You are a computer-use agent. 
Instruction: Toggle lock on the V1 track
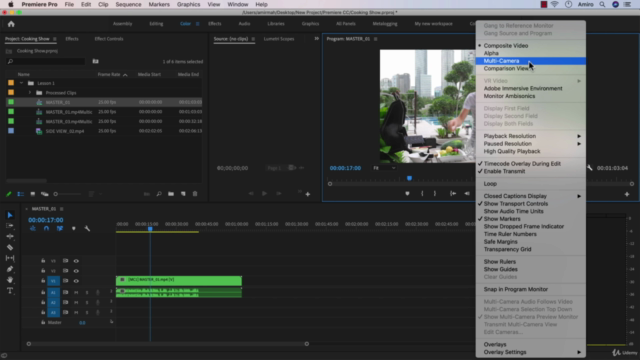pos(43,281)
